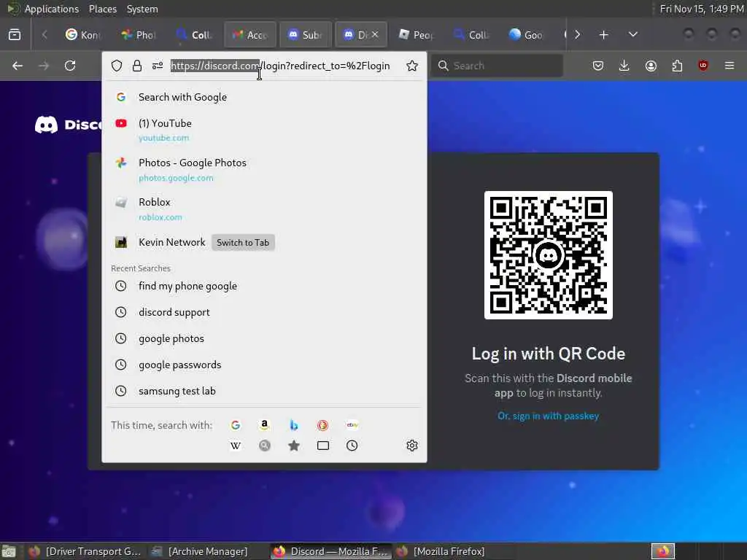The image size is (747, 560).
Task: Switch to the Google Photos tab
Action: (139, 35)
